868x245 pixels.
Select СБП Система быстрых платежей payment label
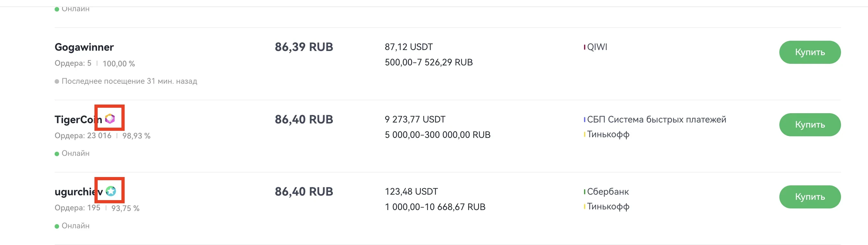656,120
